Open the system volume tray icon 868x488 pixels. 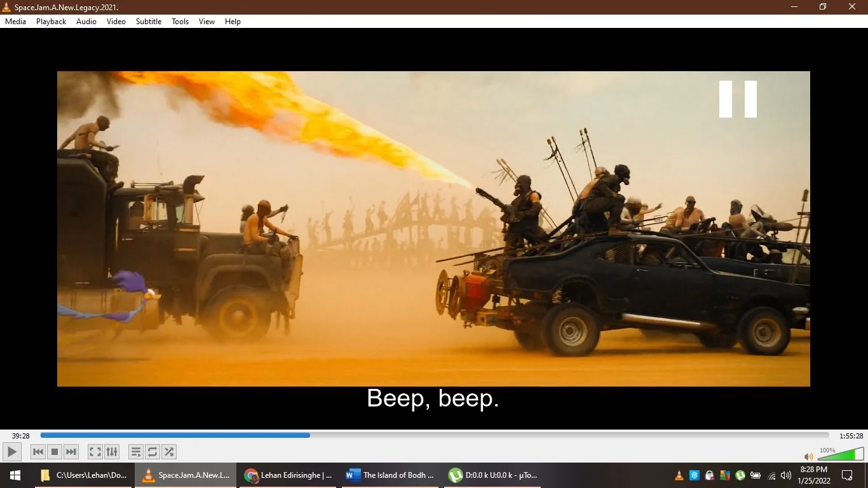pos(786,475)
